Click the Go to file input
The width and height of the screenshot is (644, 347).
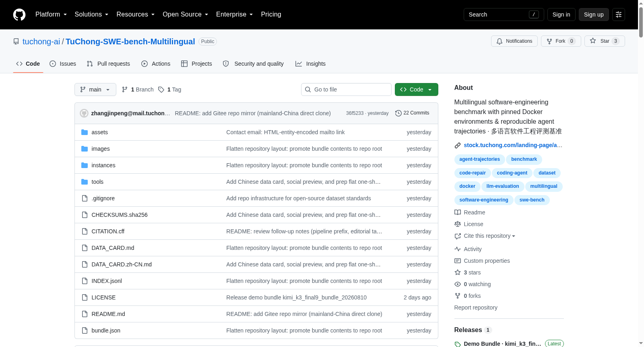point(346,89)
